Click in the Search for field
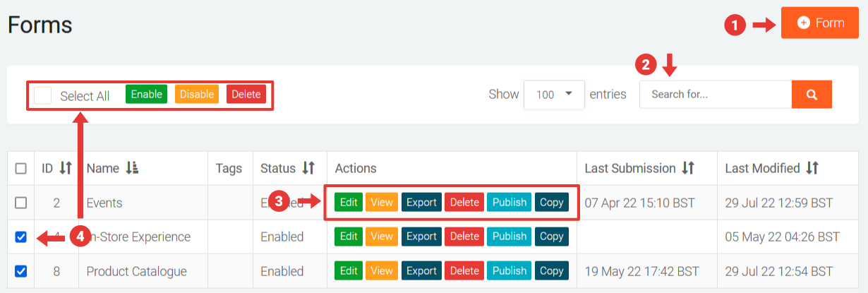 [715, 95]
